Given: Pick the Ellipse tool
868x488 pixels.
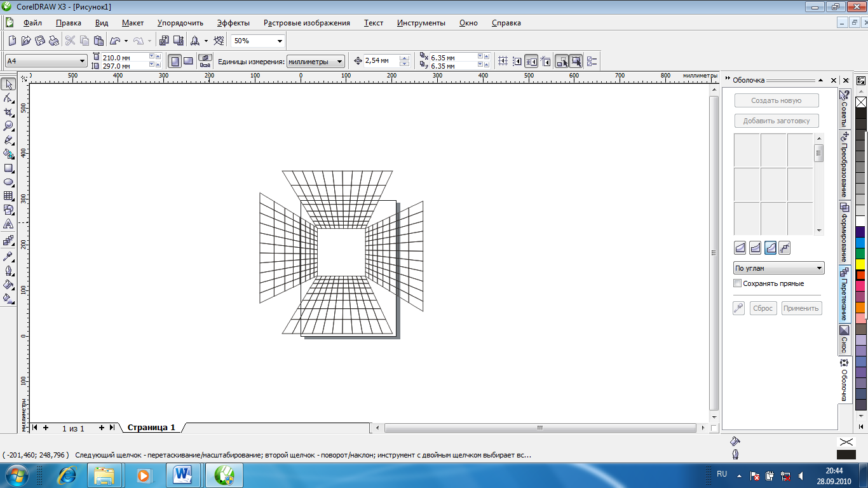Looking at the screenshot, I should (x=9, y=182).
